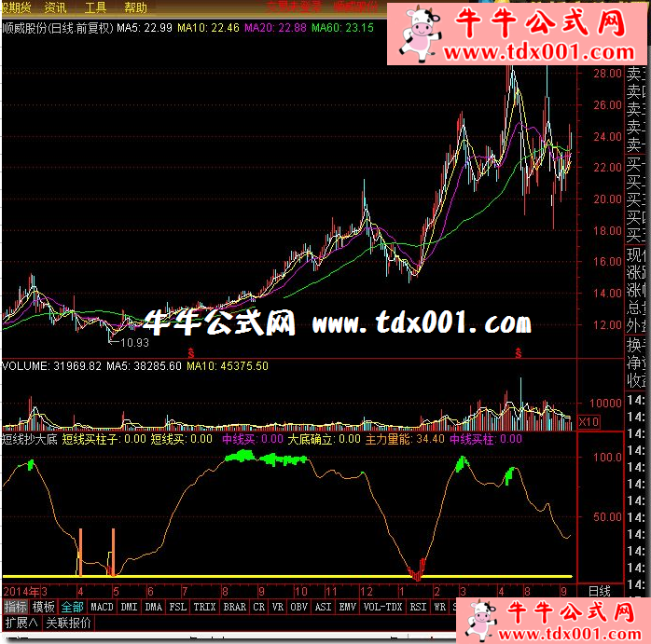651x644 pixels.
Task: Click the 大底确立: 0.00 label
Action: point(325,439)
